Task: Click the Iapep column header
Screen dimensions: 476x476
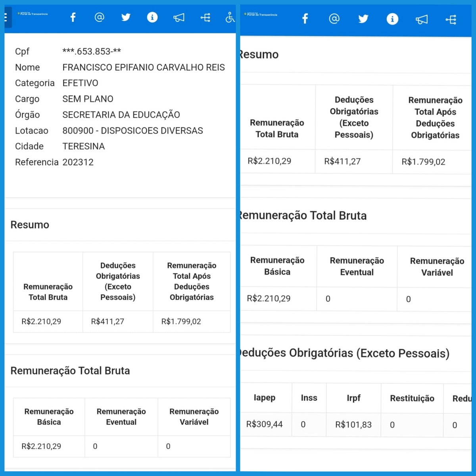Action: tap(265, 398)
